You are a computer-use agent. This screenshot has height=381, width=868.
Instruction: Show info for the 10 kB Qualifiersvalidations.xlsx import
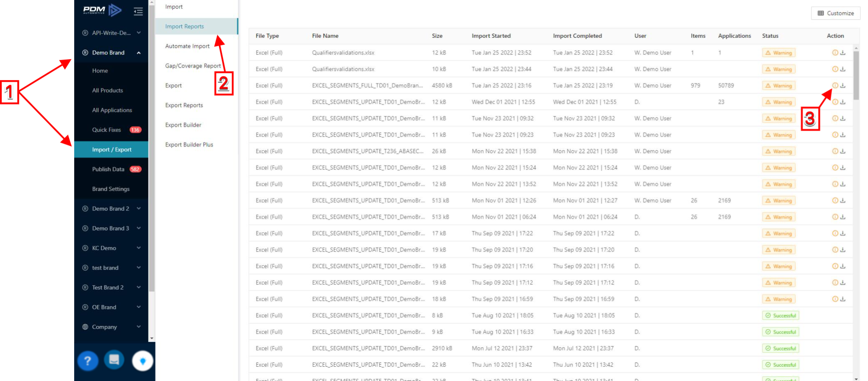835,69
